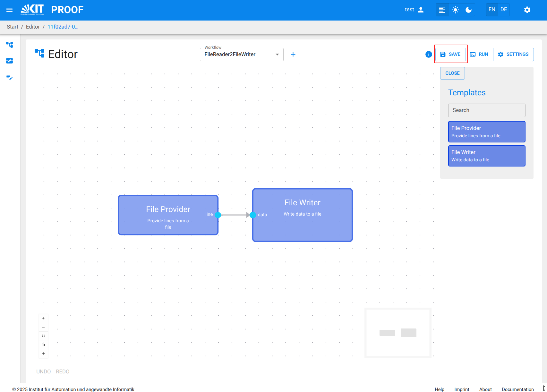Switch to dark mode with the moon icon
Screen dimensions: 547x392
pos(468,10)
